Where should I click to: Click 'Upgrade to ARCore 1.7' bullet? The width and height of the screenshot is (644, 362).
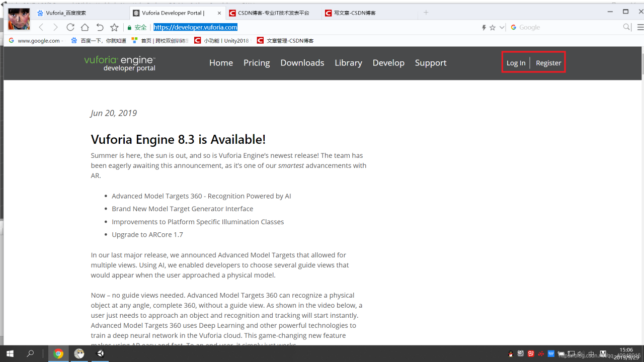147,235
